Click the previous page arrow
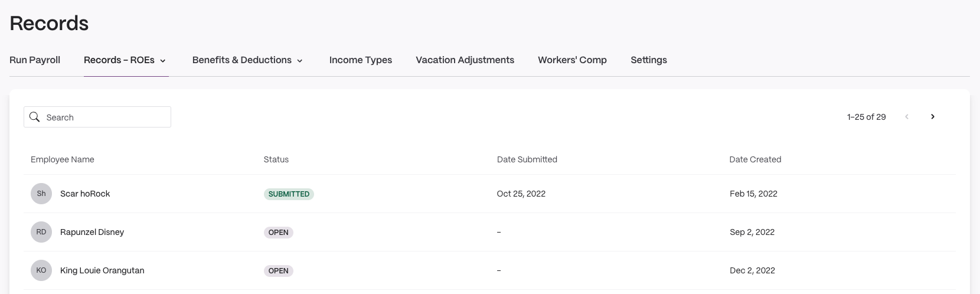Viewport: 980px width, 294px height. pos(907,117)
